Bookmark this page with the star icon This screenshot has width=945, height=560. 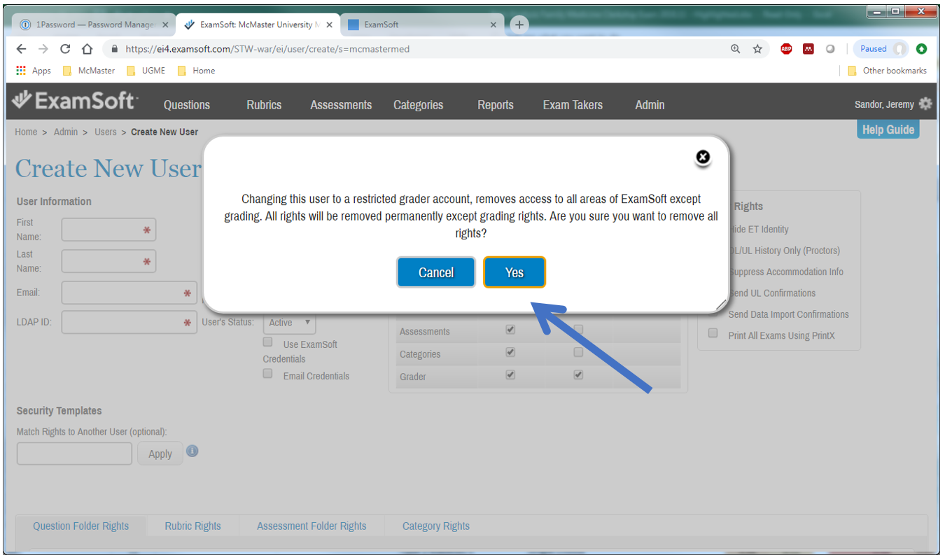757,49
